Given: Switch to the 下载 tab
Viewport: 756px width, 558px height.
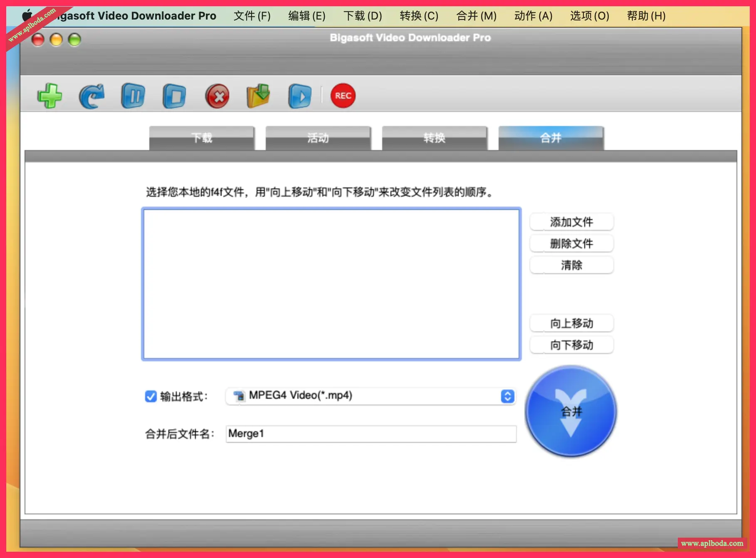Looking at the screenshot, I should coord(202,138).
